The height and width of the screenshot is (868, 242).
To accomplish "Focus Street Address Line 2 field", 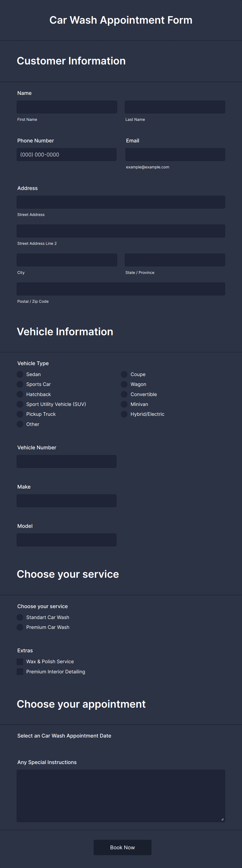I will (x=121, y=231).
